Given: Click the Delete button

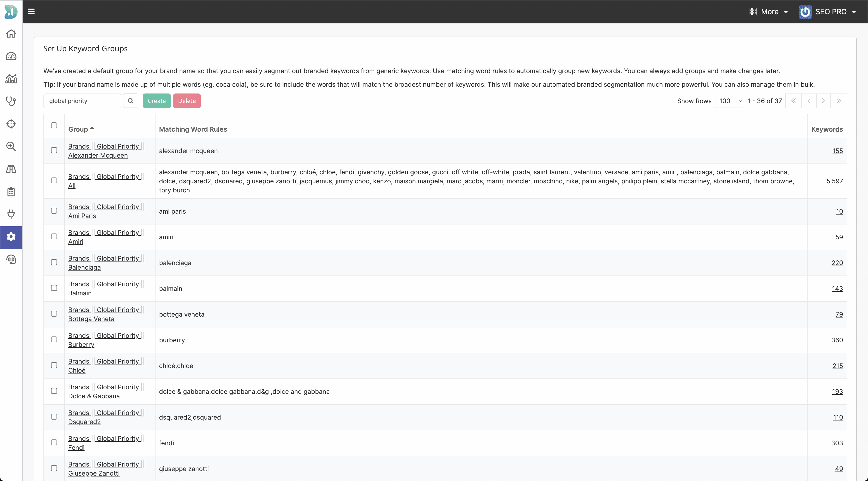Looking at the screenshot, I should (187, 101).
